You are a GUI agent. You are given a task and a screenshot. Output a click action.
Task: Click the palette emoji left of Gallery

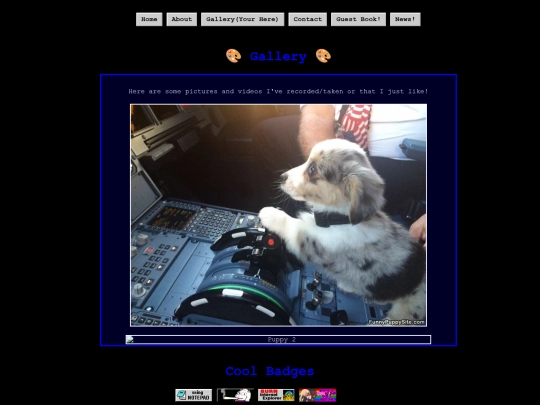[233, 56]
